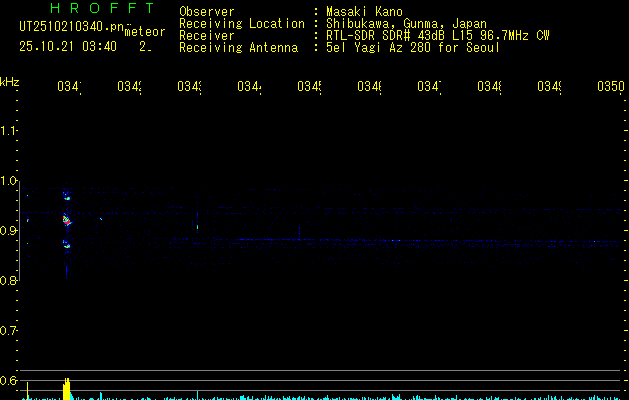Click the 1.1 kHz frequency axis tick
The width and height of the screenshot is (629, 400).
tap(9, 131)
